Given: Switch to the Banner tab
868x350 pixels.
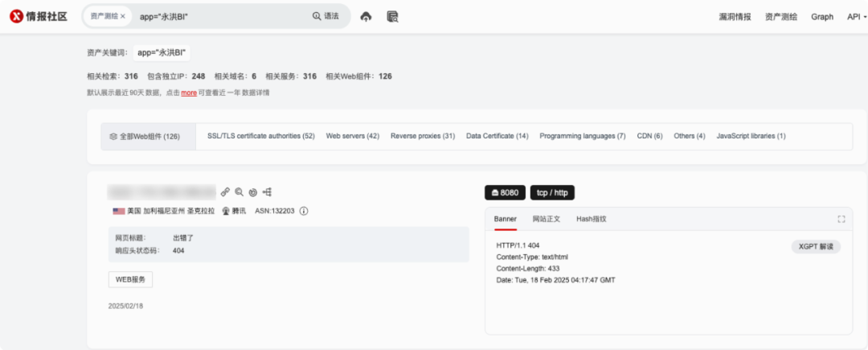Looking at the screenshot, I should [x=505, y=220].
